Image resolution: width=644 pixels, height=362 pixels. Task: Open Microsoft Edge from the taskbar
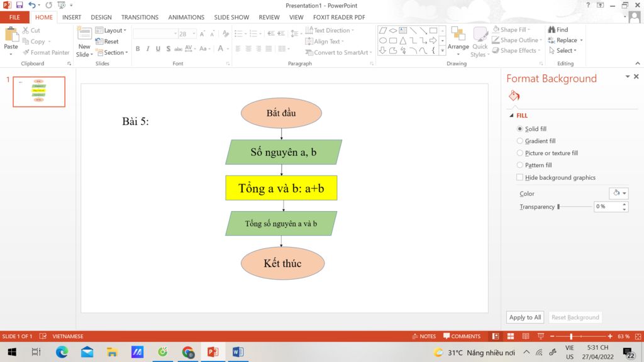pyautogui.click(x=62, y=352)
